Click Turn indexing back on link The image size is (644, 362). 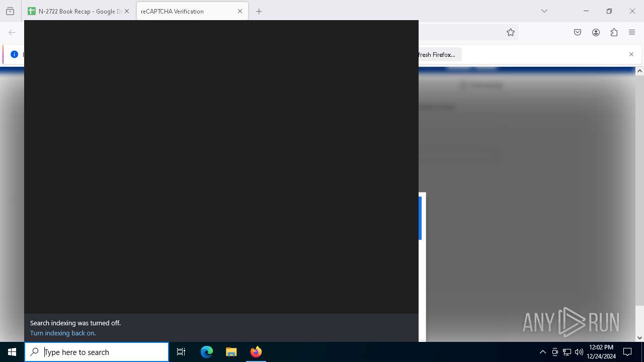(x=63, y=333)
